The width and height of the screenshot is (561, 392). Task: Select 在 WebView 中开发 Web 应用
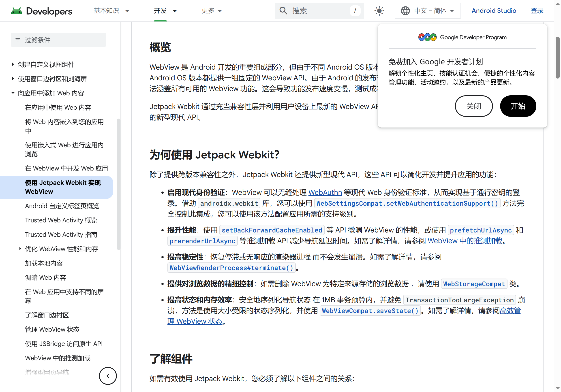[66, 168]
